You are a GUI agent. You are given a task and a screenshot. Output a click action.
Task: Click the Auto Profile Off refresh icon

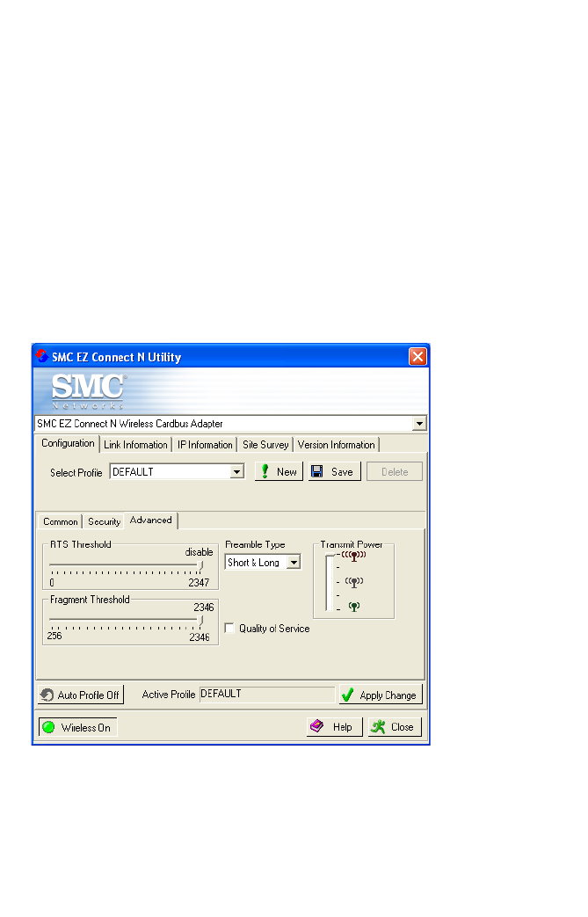47,695
